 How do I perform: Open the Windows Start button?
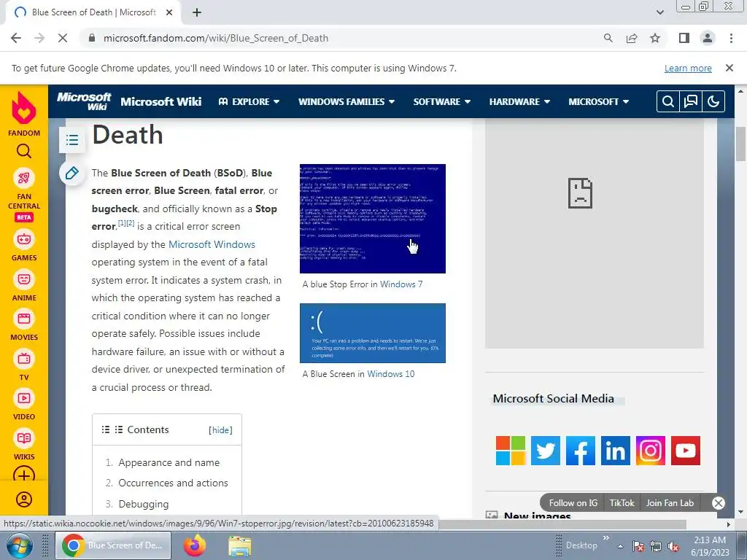click(19, 545)
